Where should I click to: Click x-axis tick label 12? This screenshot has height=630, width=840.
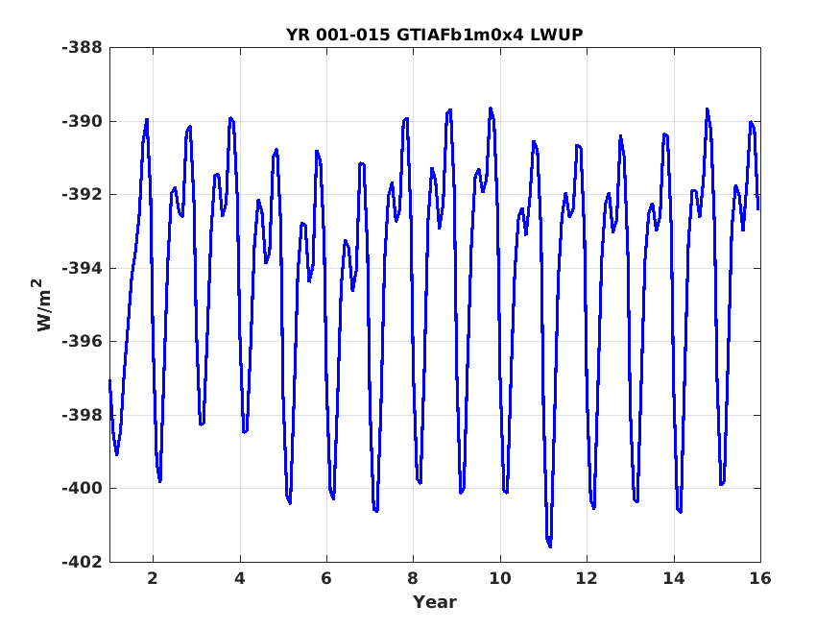click(x=587, y=578)
